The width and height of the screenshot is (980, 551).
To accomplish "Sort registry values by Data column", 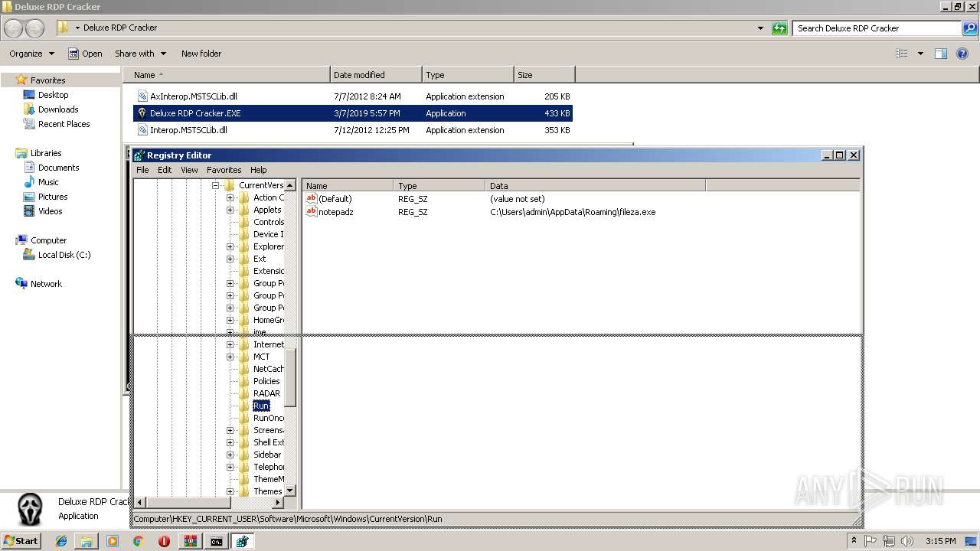I will (x=596, y=186).
